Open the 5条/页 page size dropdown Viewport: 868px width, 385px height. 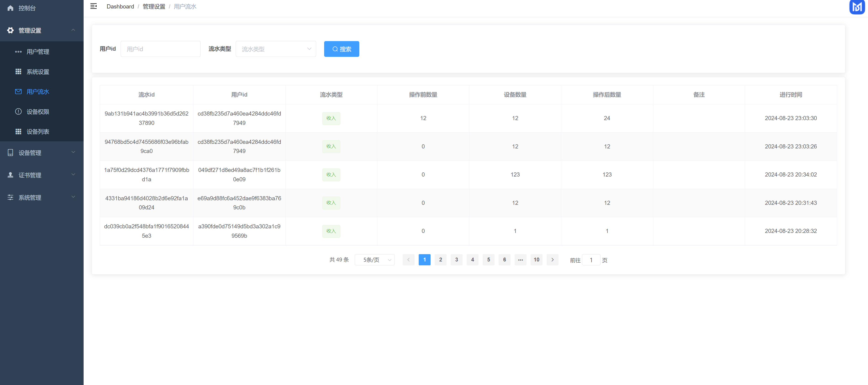(374, 260)
